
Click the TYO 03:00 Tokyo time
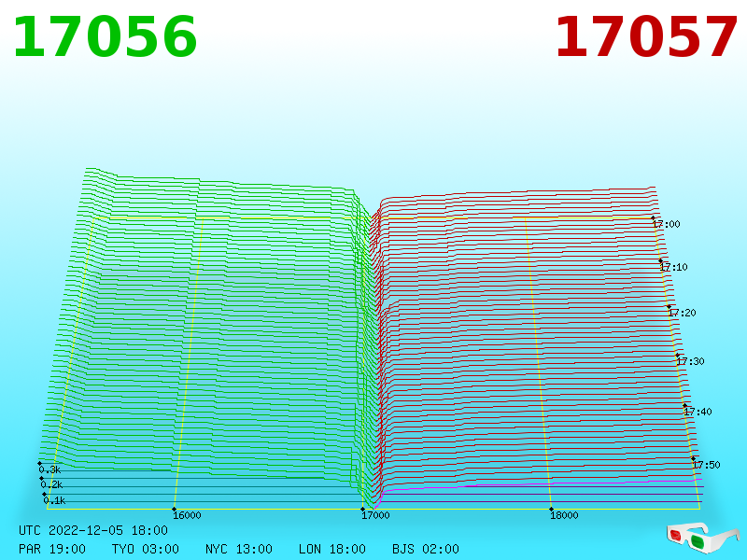146,549
